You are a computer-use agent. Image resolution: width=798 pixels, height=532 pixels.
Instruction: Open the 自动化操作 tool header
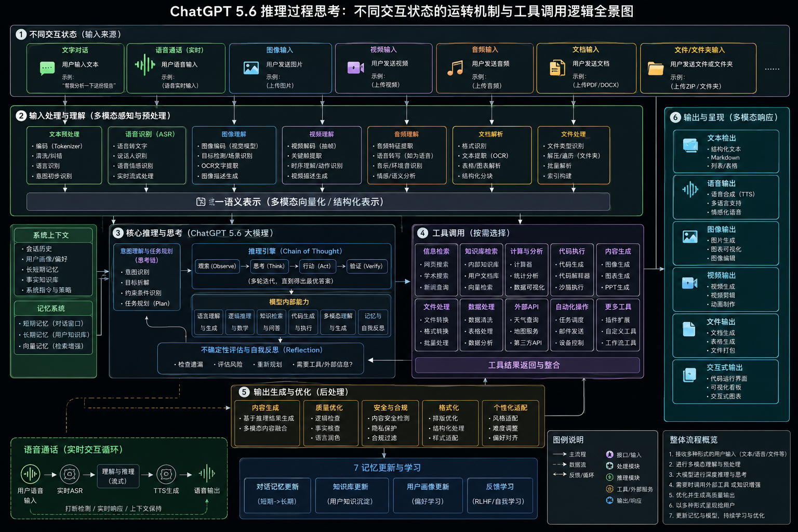click(x=571, y=307)
